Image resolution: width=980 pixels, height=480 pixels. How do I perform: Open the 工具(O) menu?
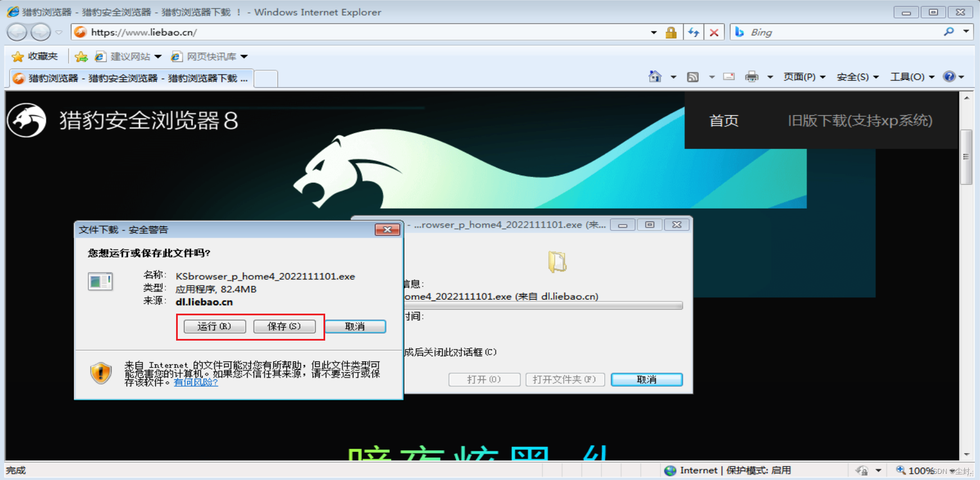coord(912,77)
